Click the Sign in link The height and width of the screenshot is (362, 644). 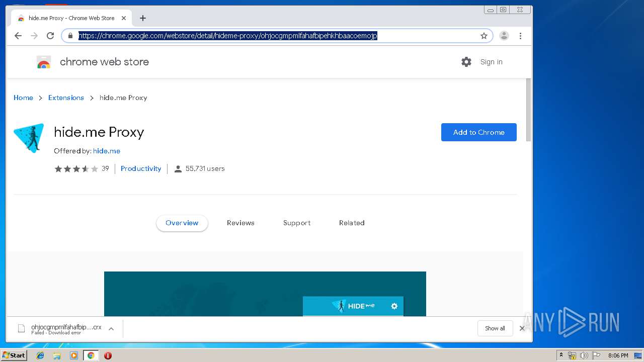click(x=491, y=62)
